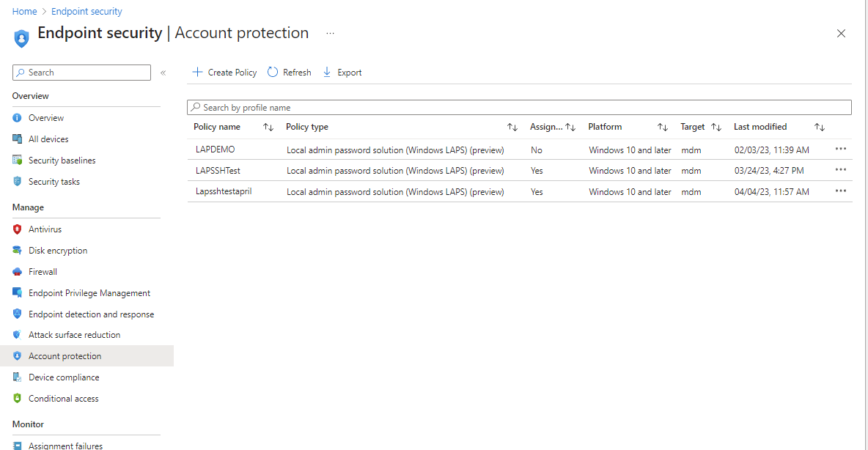The height and width of the screenshot is (450, 868).
Task: Click the Refresh icon in the toolbar
Action: pos(273,72)
